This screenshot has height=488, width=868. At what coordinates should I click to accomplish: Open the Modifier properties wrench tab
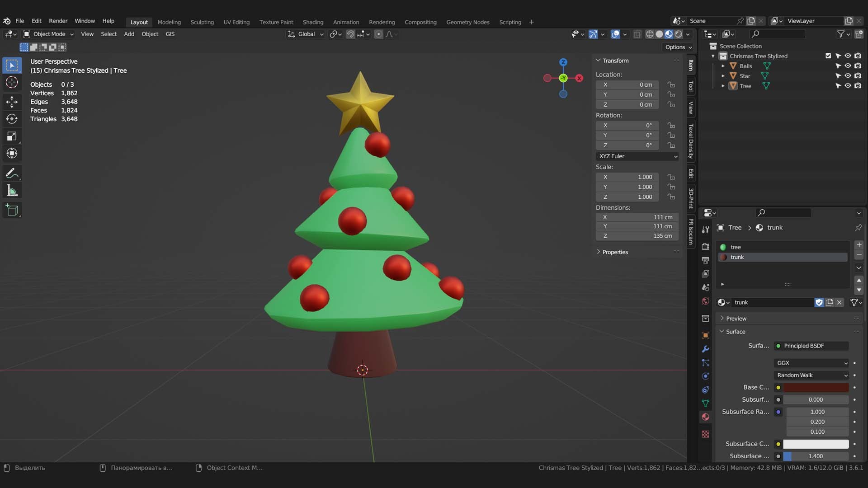tap(705, 349)
